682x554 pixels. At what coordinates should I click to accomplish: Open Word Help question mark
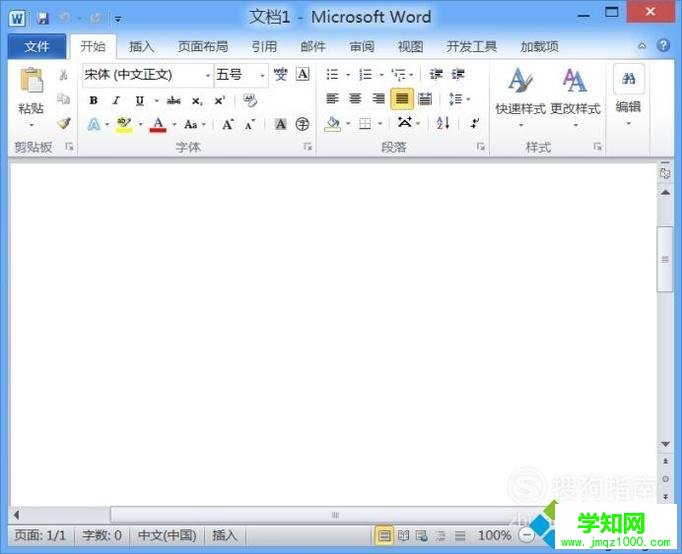pyautogui.click(x=663, y=45)
